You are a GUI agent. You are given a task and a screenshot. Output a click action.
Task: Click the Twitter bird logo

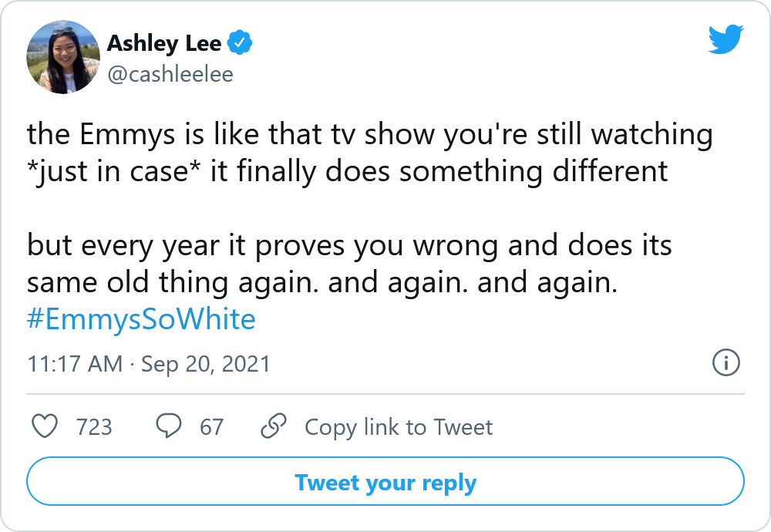(725, 39)
